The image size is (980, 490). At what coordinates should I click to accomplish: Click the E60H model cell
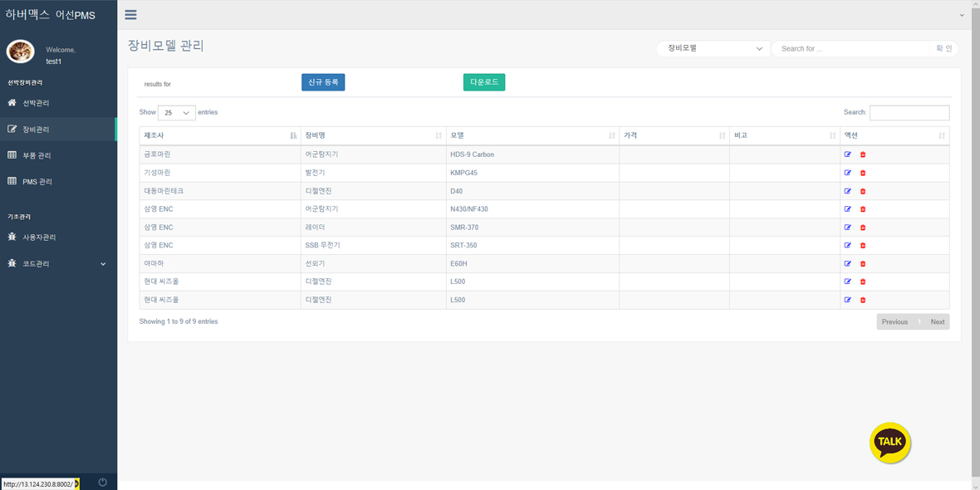(532, 263)
